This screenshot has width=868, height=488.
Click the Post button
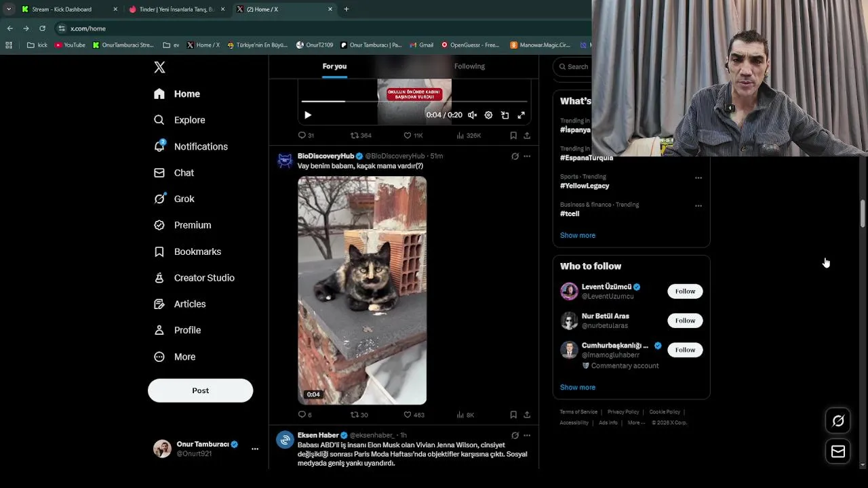point(200,390)
